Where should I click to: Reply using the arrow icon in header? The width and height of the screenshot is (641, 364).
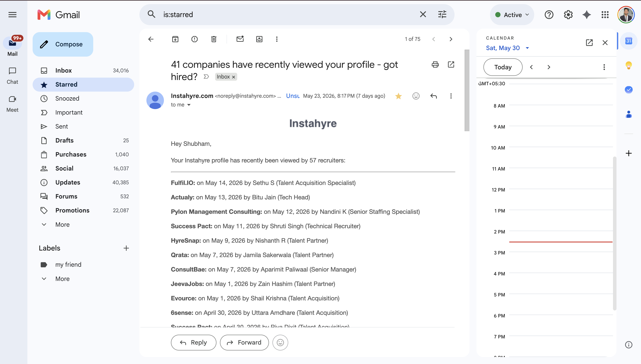coord(434,96)
